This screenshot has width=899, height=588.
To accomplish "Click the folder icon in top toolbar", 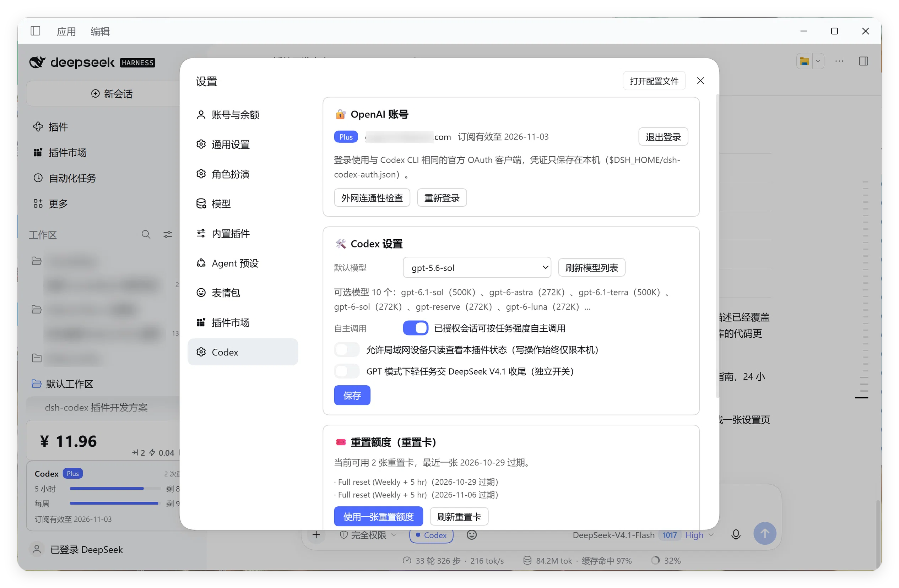I will [x=804, y=61].
